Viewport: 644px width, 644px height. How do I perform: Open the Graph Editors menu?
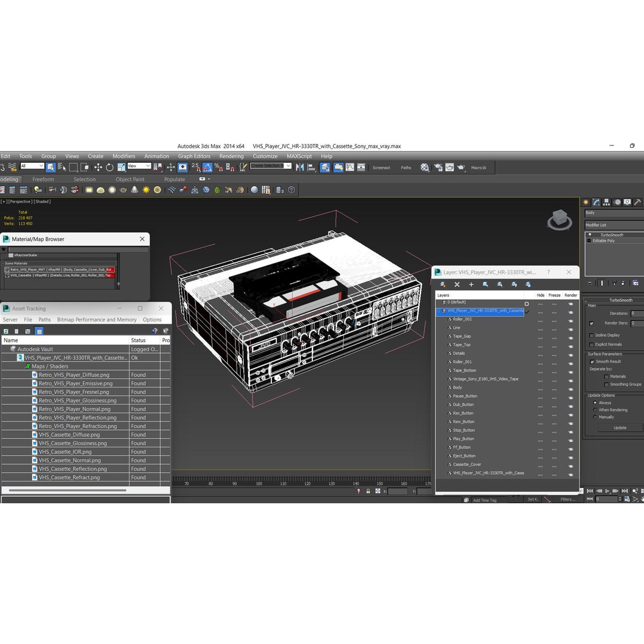pos(194,156)
